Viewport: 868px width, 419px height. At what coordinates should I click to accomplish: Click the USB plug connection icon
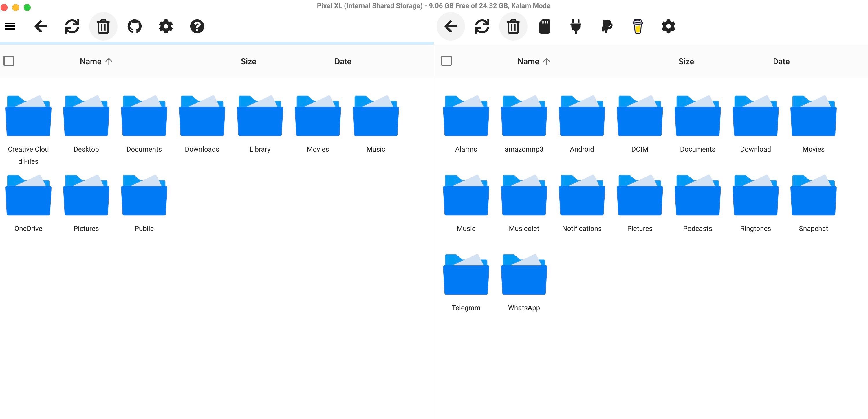click(x=575, y=26)
